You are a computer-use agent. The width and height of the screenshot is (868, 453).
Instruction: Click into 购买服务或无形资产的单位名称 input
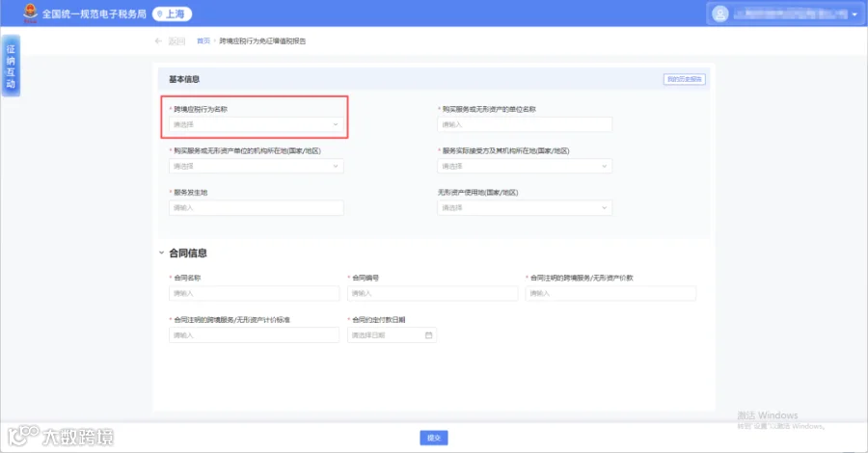click(525, 124)
